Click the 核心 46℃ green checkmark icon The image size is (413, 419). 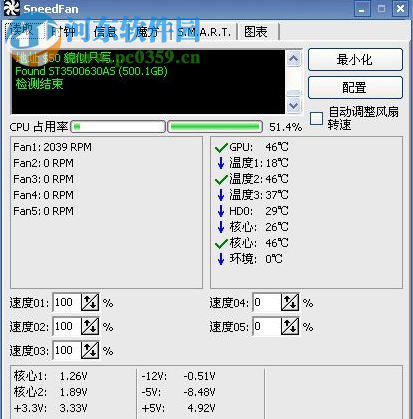[221, 244]
